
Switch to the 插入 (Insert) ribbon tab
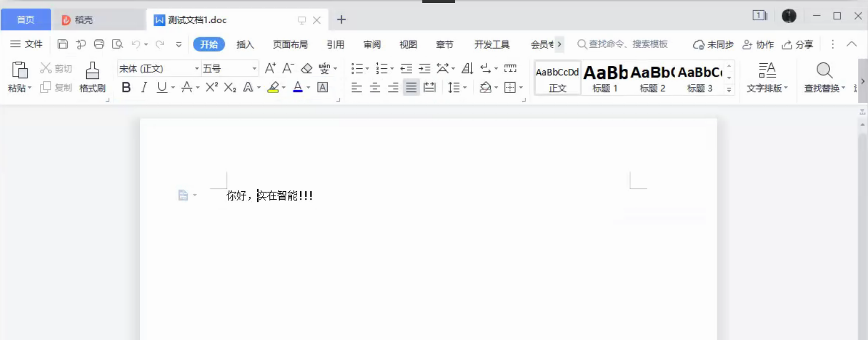click(x=245, y=45)
